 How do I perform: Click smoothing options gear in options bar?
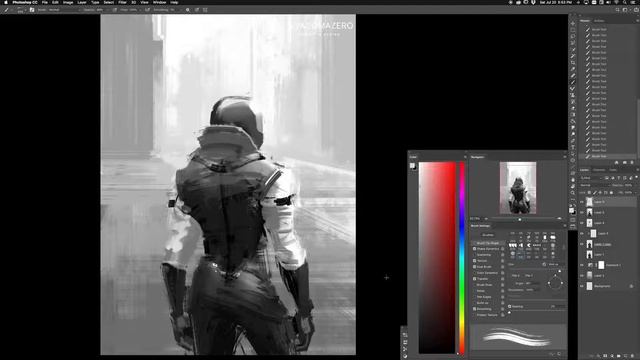point(188,9)
